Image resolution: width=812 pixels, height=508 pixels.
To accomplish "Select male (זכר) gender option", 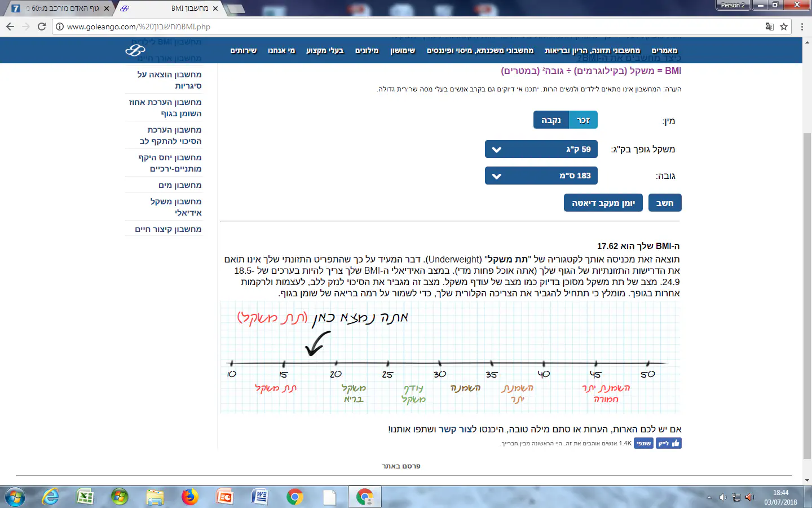I will (x=583, y=120).
